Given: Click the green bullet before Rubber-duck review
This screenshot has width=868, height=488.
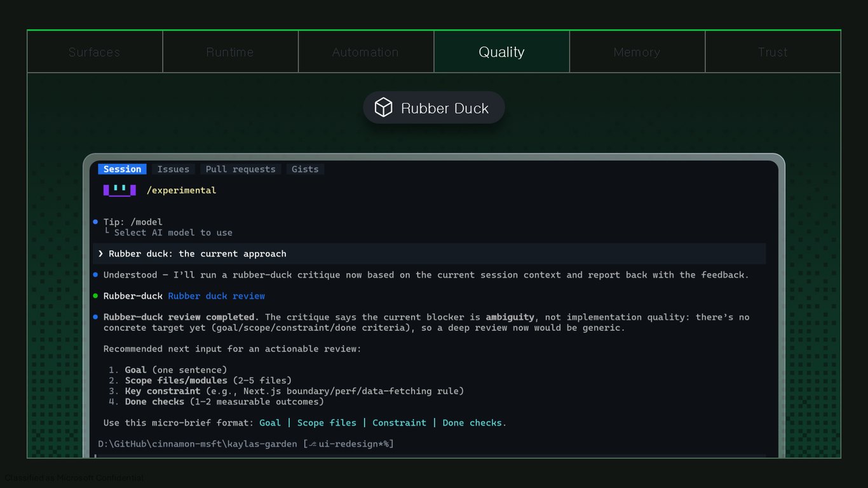Looking at the screenshot, I should pyautogui.click(x=95, y=295).
